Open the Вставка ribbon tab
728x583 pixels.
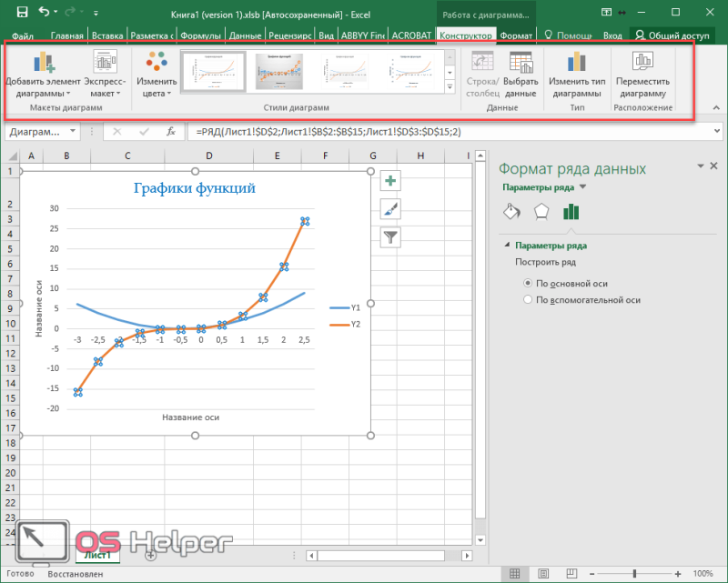pos(107,35)
